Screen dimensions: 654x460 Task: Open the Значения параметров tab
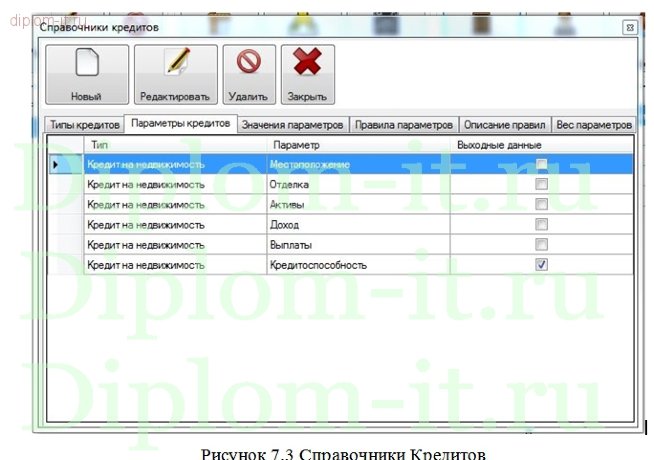(x=293, y=125)
